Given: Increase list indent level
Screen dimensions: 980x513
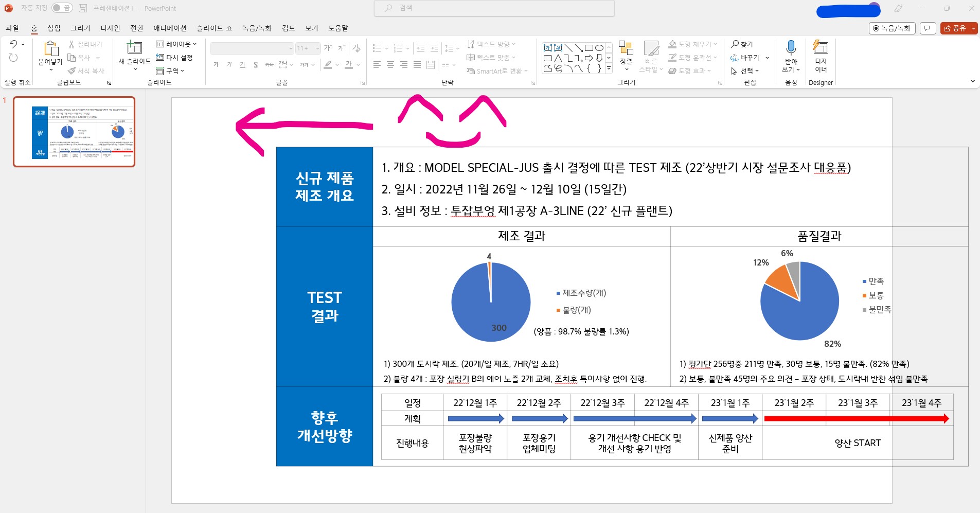Looking at the screenshot, I should (434, 48).
